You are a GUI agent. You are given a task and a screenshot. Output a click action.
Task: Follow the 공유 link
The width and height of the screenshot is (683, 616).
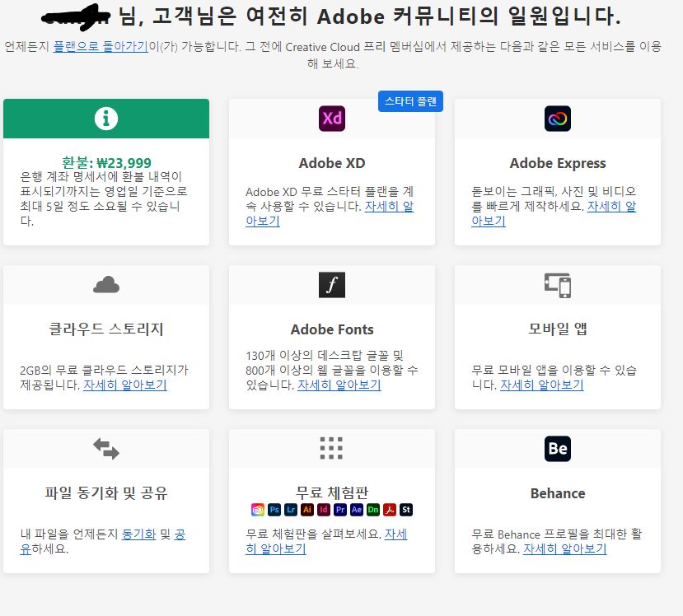point(180,534)
